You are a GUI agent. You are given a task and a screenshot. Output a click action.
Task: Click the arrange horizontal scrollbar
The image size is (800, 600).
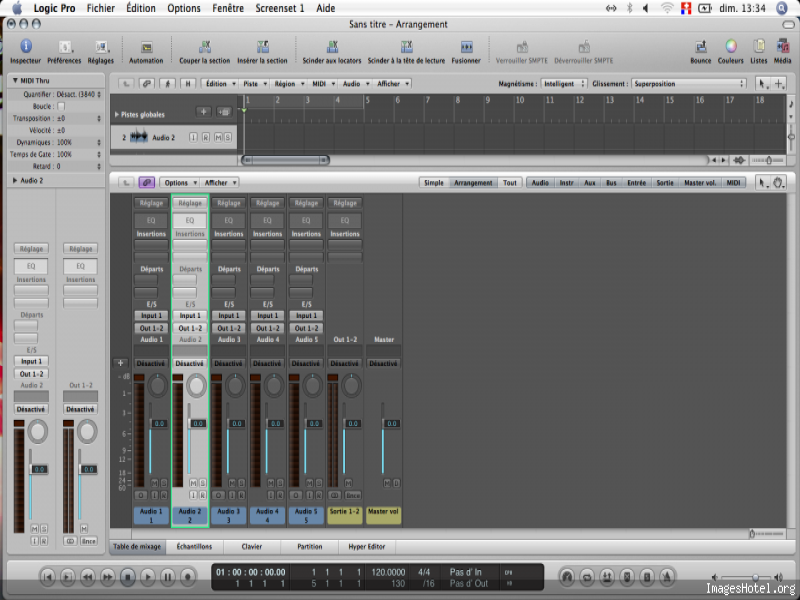pyautogui.click(x=285, y=160)
